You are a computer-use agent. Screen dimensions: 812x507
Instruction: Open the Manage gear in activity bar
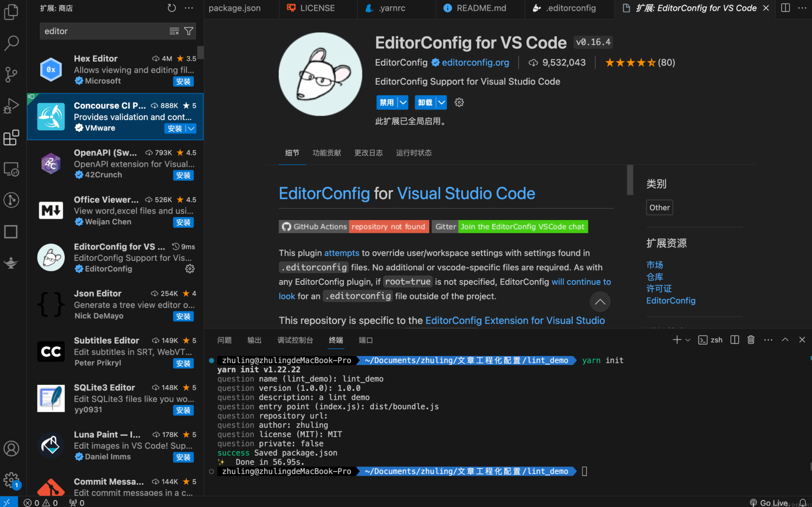pos(11,480)
